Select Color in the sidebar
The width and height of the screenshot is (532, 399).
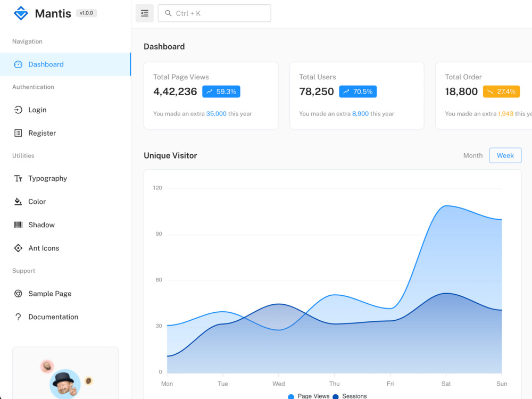(x=65, y=202)
